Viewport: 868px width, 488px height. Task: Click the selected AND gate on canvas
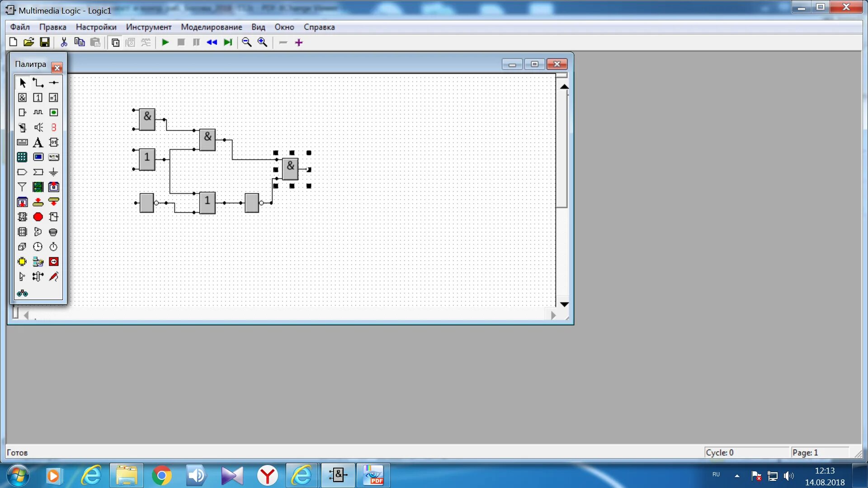tap(290, 169)
